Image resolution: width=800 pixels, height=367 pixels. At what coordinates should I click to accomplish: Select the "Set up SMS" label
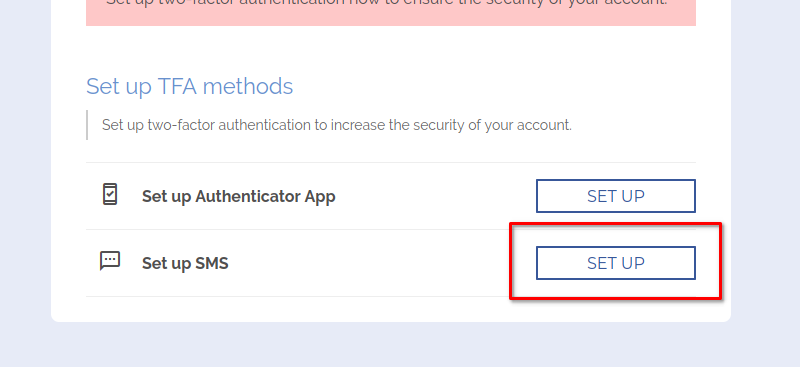pyautogui.click(x=185, y=263)
